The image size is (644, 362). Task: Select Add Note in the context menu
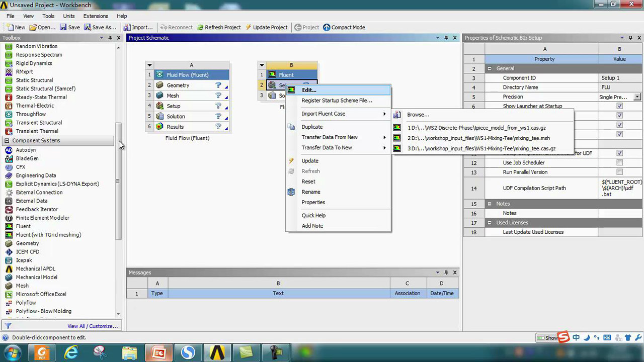338,226
